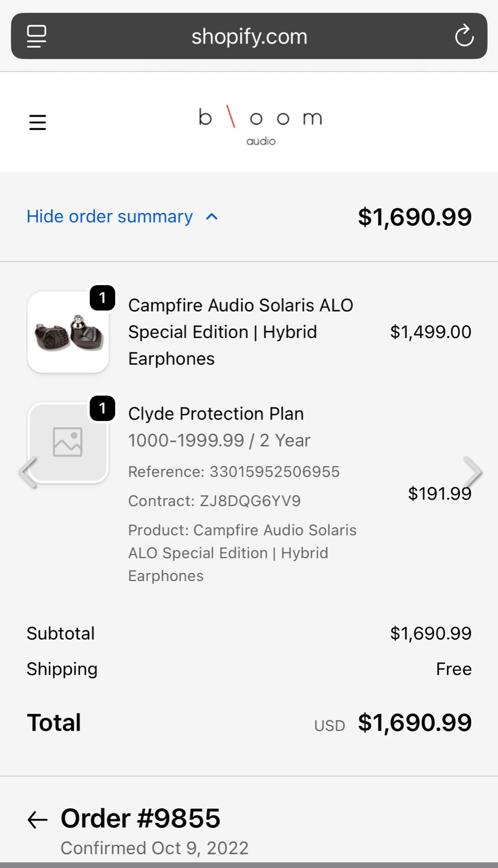Open the Clyde Protection Plan item
Viewport: 498px width, 868px height.
click(x=216, y=414)
